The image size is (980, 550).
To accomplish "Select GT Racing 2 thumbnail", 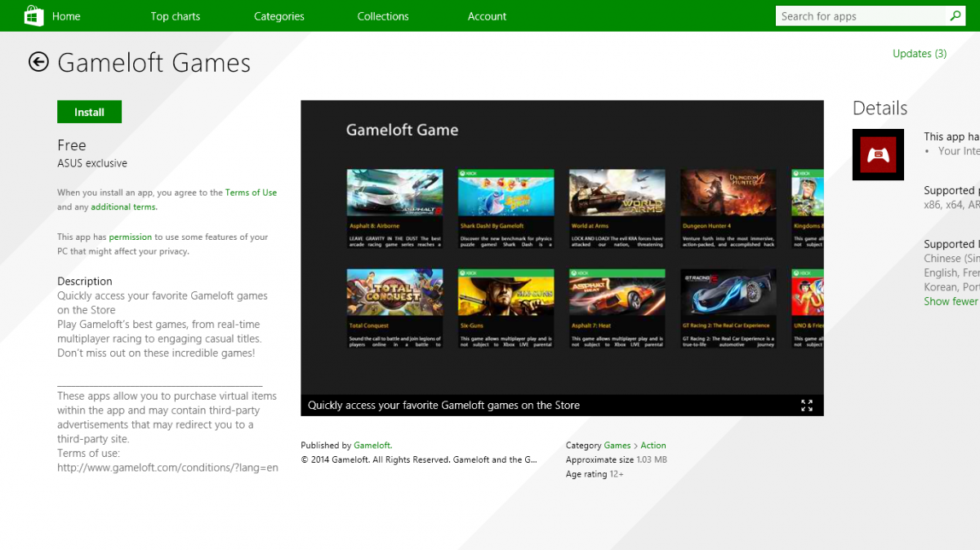I will [728, 292].
